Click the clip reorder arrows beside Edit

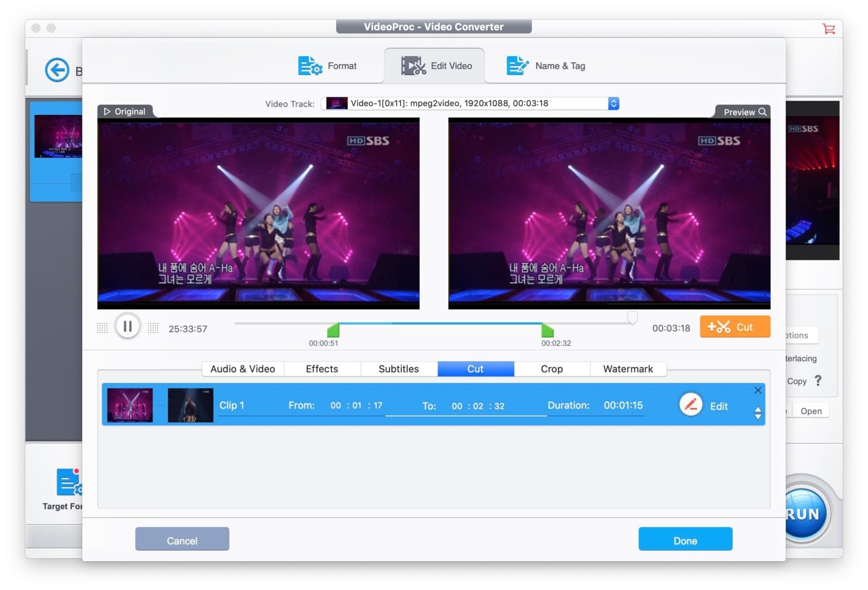click(x=757, y=414)
